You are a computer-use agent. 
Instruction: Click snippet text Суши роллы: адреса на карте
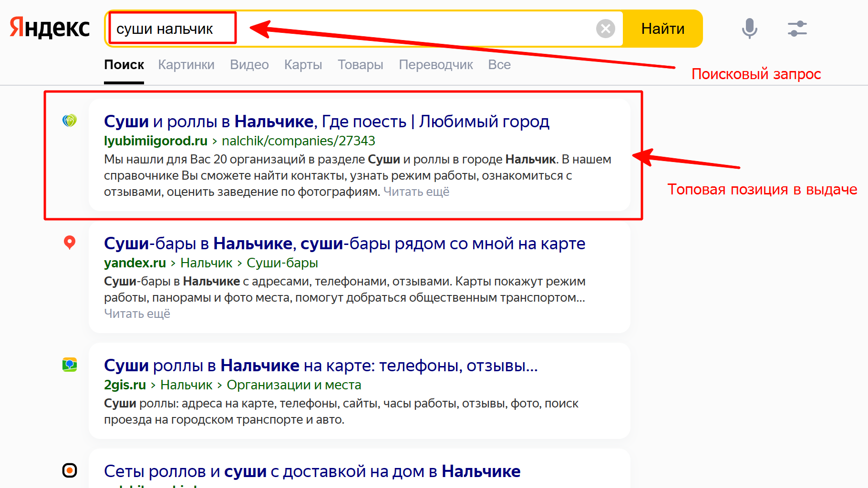click(x=341, y=411)
